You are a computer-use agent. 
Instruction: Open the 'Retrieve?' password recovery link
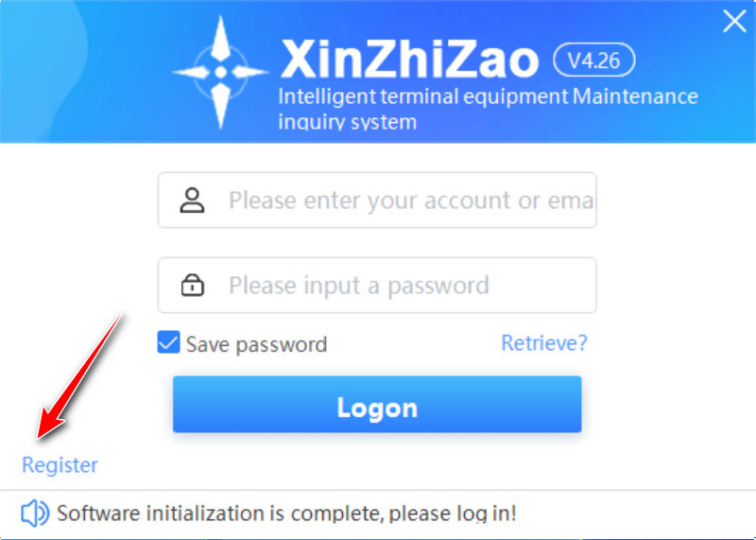tap(544, 342)
